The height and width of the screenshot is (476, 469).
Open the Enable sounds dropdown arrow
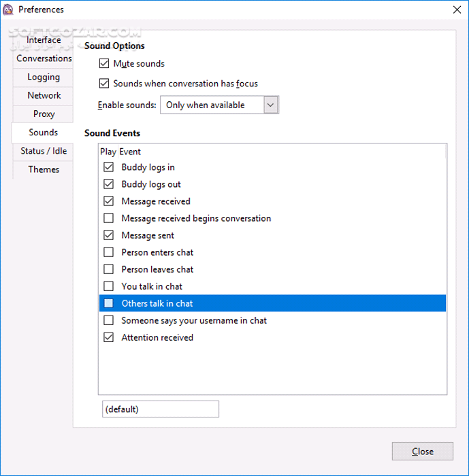coord(271,105)
